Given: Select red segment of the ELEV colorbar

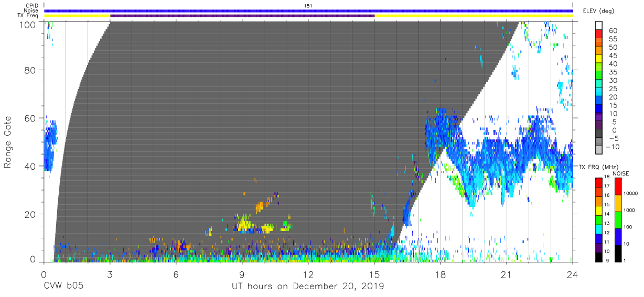Looking at the screenshot, I should tap(599, 34).
